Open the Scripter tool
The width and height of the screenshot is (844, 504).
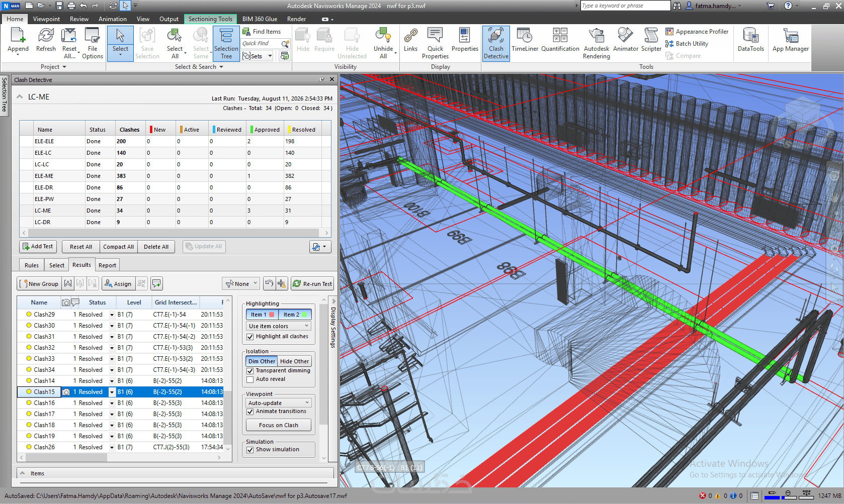coord(651,40)
